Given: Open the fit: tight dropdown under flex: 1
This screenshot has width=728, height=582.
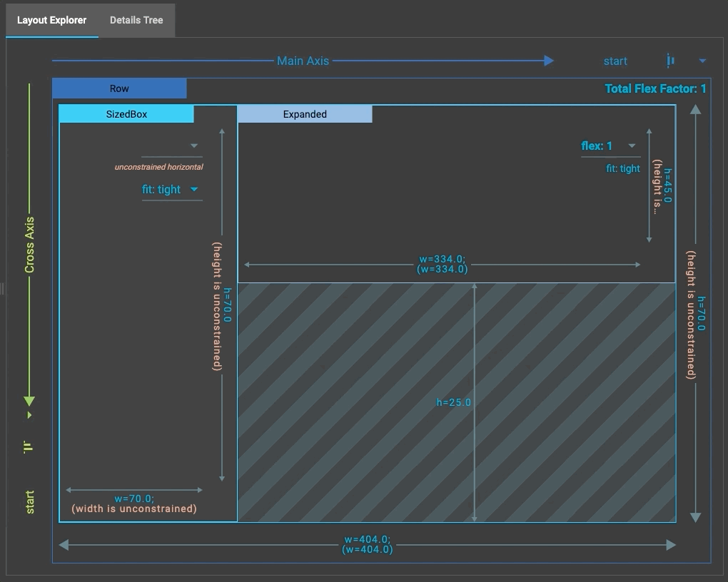Looking at the screenshot, I should point(623,168).
